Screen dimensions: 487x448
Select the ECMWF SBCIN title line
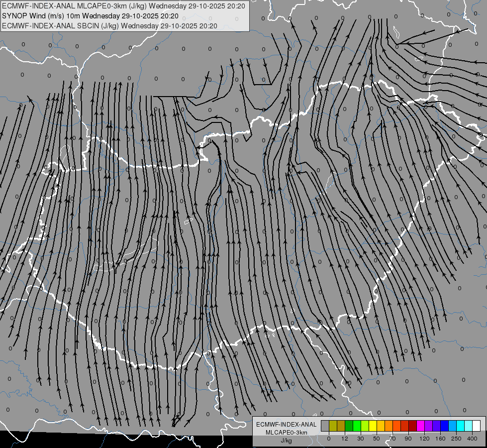click(109, 26)
